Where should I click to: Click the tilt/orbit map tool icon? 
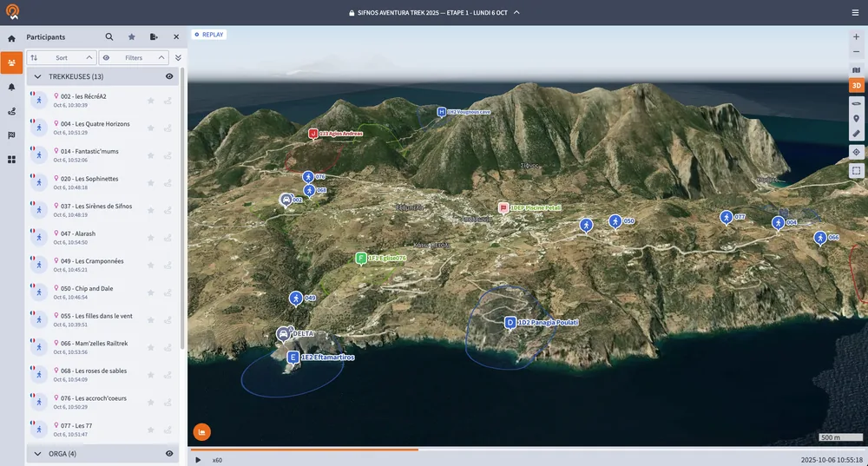click(x=857, y=103)
